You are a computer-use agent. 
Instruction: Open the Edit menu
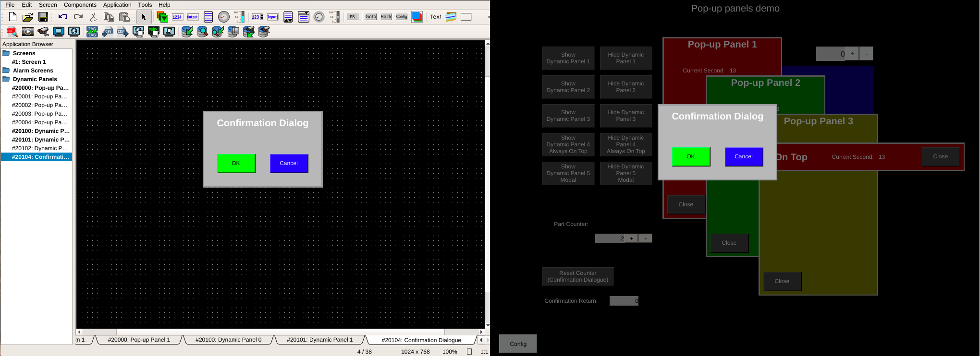click(27, 5)
